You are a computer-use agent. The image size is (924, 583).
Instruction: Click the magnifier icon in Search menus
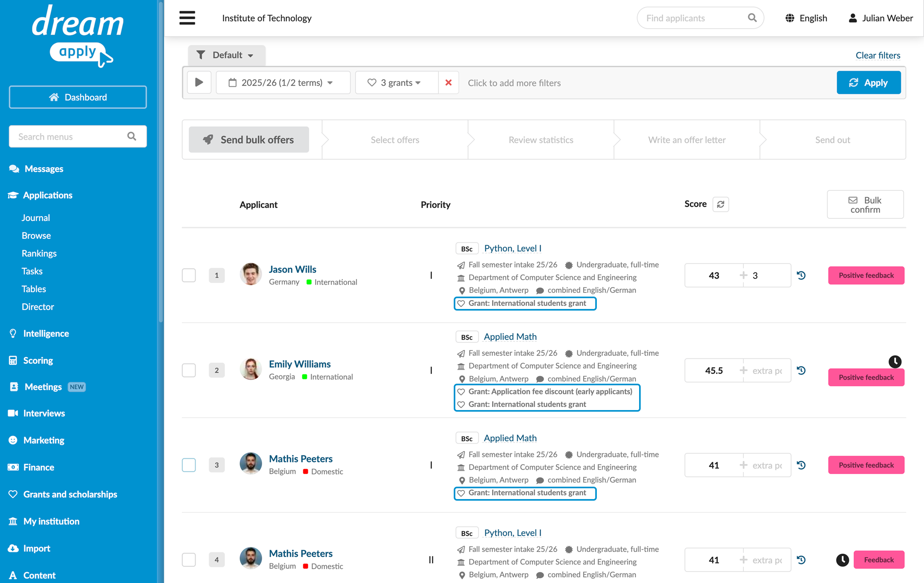(132, 136)
